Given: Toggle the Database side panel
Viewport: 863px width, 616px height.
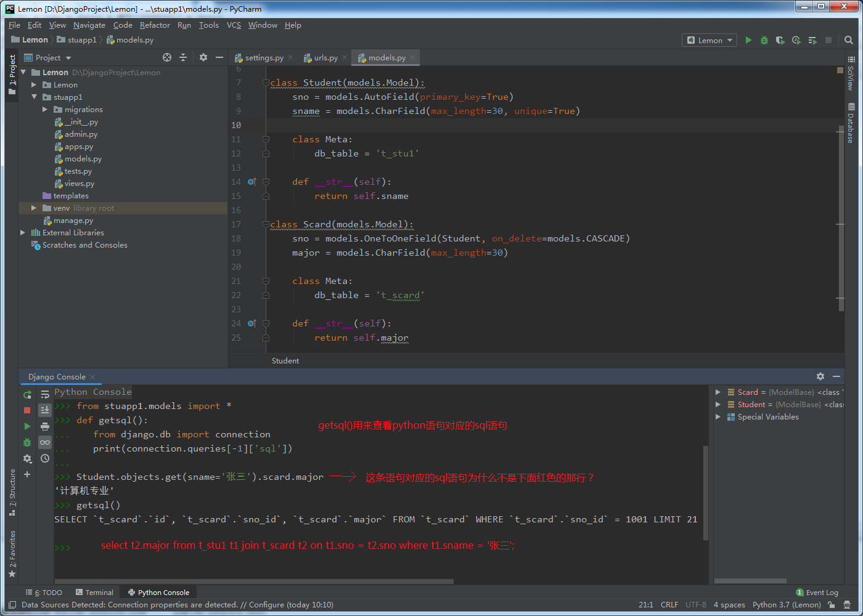Looking at the screenshot, I should tap(851, 123).
